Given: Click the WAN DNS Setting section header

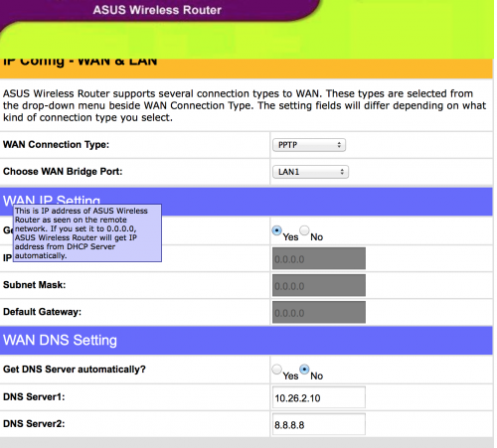Looking at the screenshot, I should click(247, 341).
